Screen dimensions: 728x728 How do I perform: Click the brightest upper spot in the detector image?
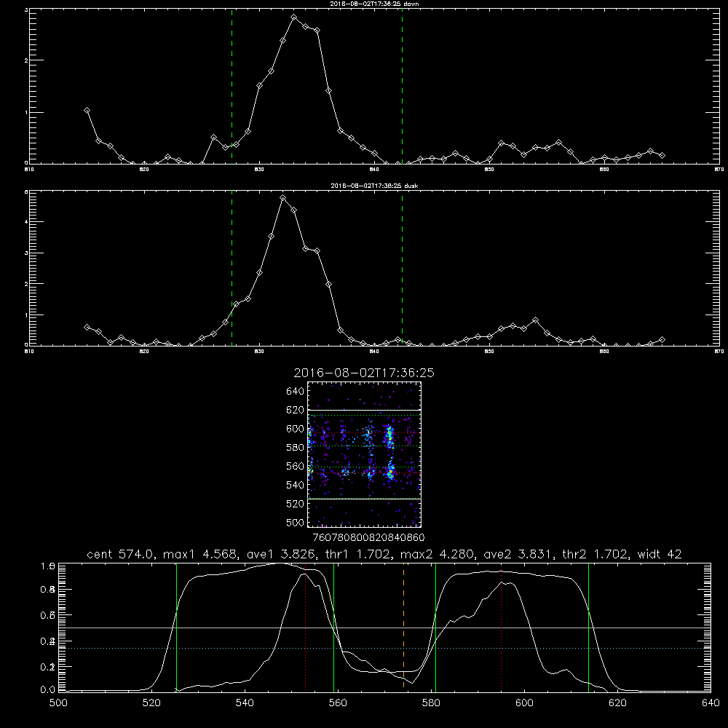point(390,435)
